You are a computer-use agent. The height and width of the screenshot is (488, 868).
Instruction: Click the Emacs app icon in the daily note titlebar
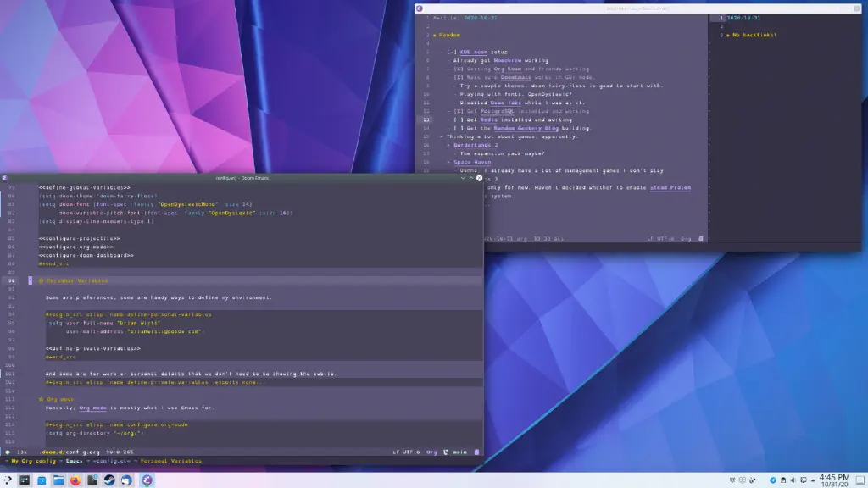coord(419,8)
